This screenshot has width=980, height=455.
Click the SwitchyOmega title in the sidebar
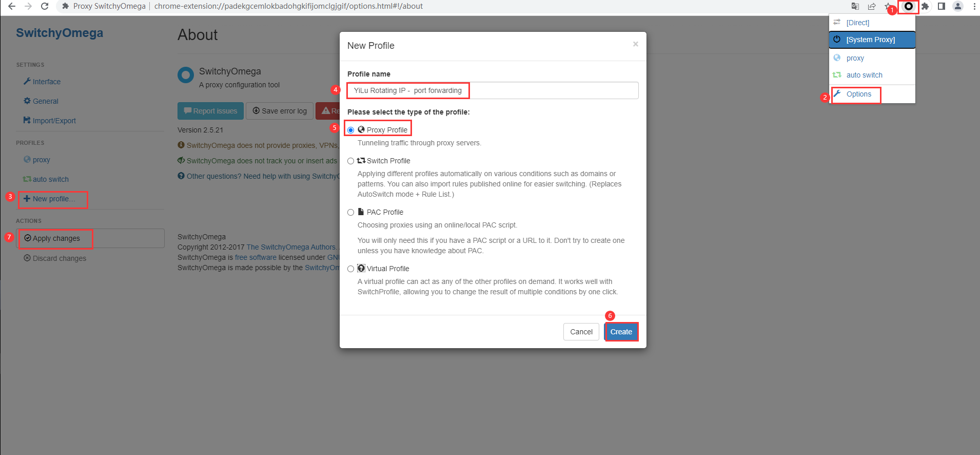coord(60,33)
